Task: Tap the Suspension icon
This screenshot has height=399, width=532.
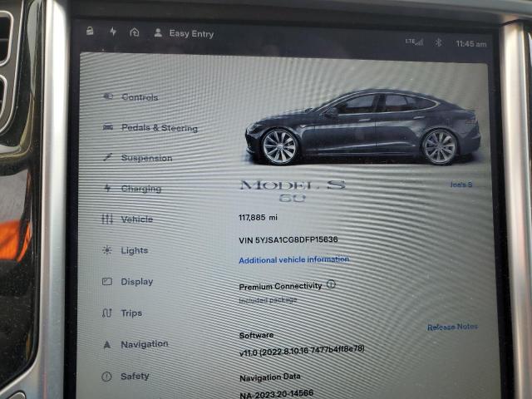Action: [107, 157]
